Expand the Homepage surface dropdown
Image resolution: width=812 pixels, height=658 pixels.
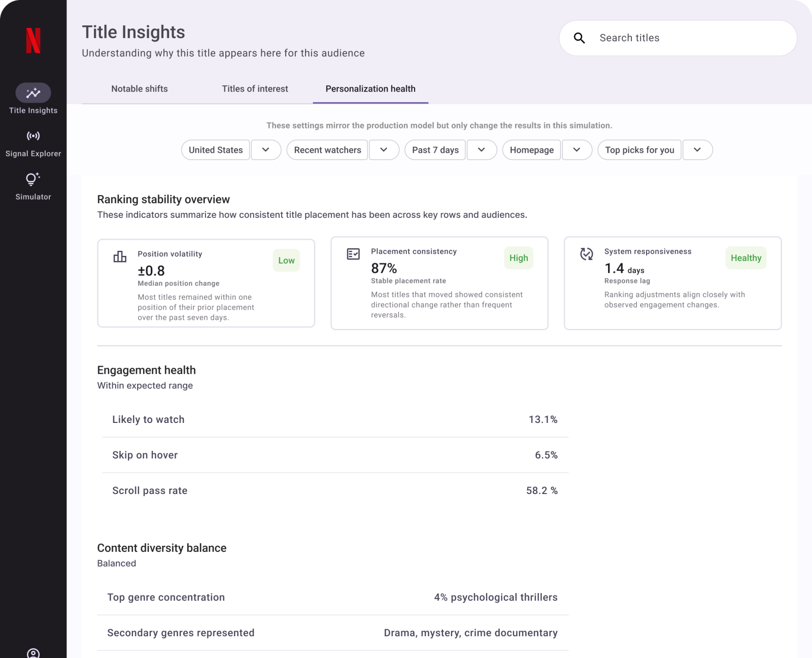tap(577, 150)
